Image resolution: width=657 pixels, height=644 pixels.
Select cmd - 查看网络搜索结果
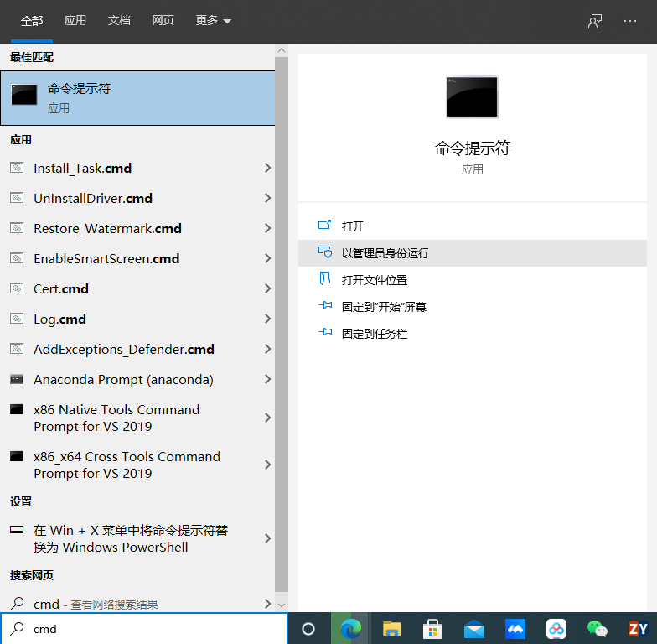tap(137, 604)
